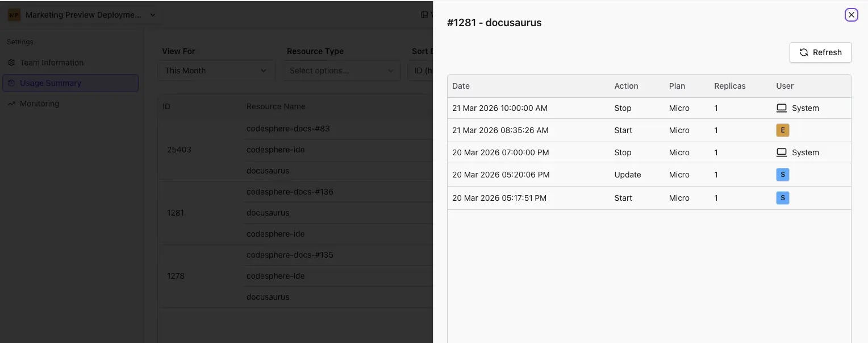The width and height of the screenshot is (868, 343).
Task: Click the MP workspace avatar icon
Action: click(13, 14)
